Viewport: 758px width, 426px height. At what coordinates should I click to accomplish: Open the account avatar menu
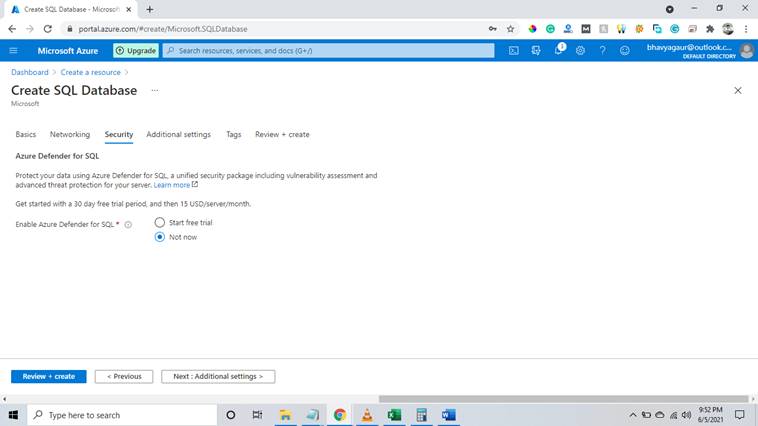click(746, 50)
